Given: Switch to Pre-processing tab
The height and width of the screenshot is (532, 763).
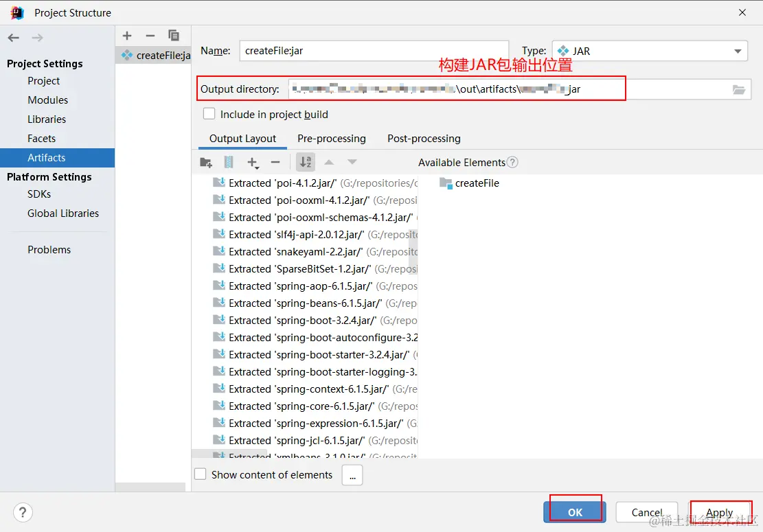Looking at the screenshot, I should point(332,139).
